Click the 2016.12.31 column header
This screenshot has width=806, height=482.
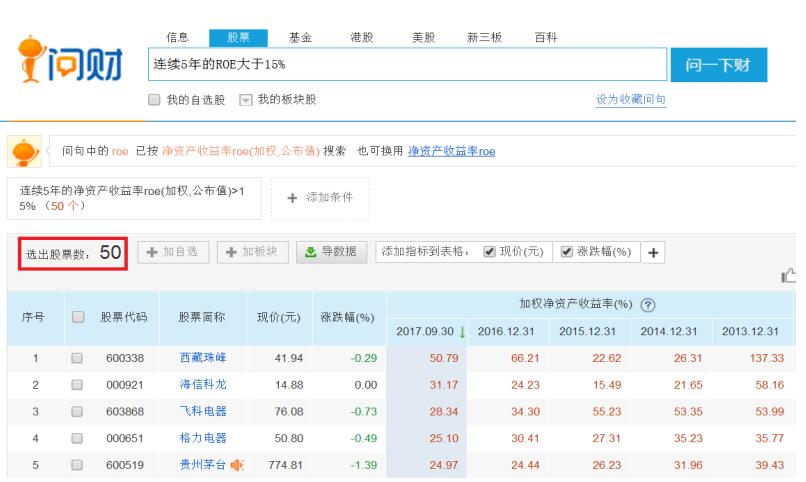pyautogui.click(x=506, y=332)
